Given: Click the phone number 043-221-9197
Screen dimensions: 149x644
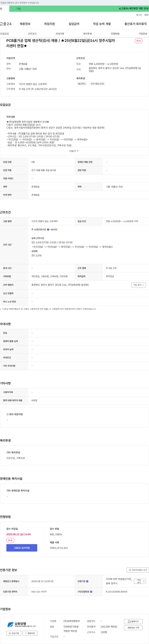Looking at the screenshot, I should tap(39, 592).
